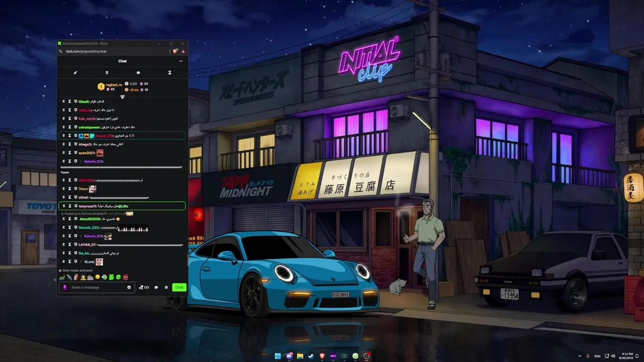Click the shield icon next to Da_4a

[75, 253]
